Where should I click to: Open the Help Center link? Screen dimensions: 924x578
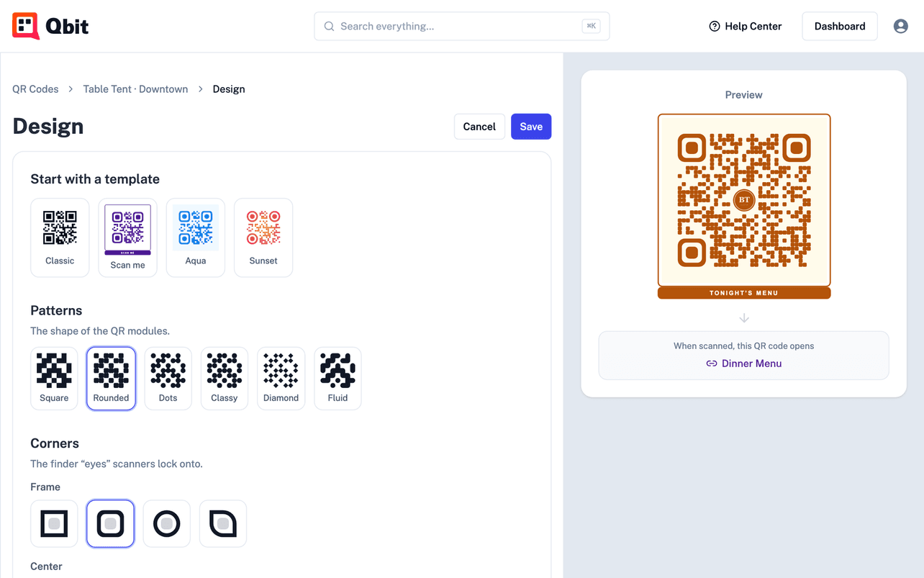tap(746, 26)
